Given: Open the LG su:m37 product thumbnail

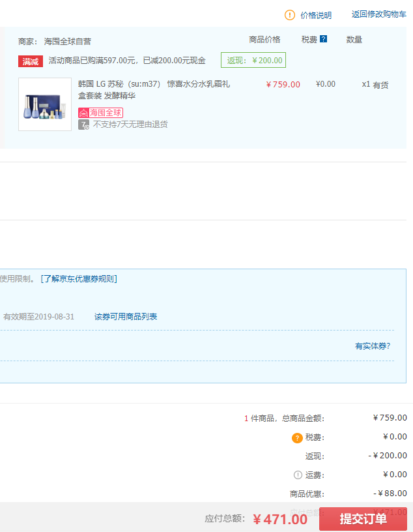Looking at the screenshot, I should [x=45, y=104].
